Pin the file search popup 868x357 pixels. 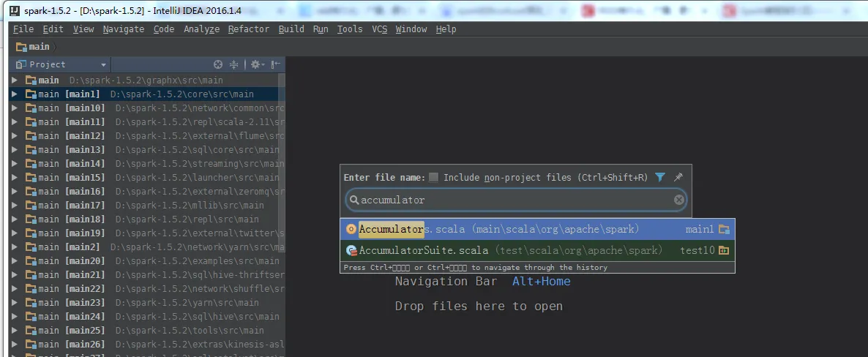(678, 177)
